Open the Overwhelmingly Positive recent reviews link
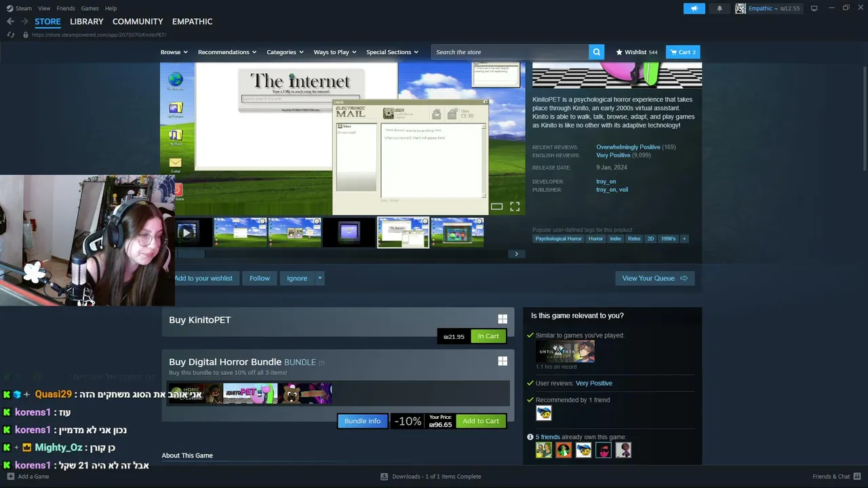868x488 pixels. 627,147
